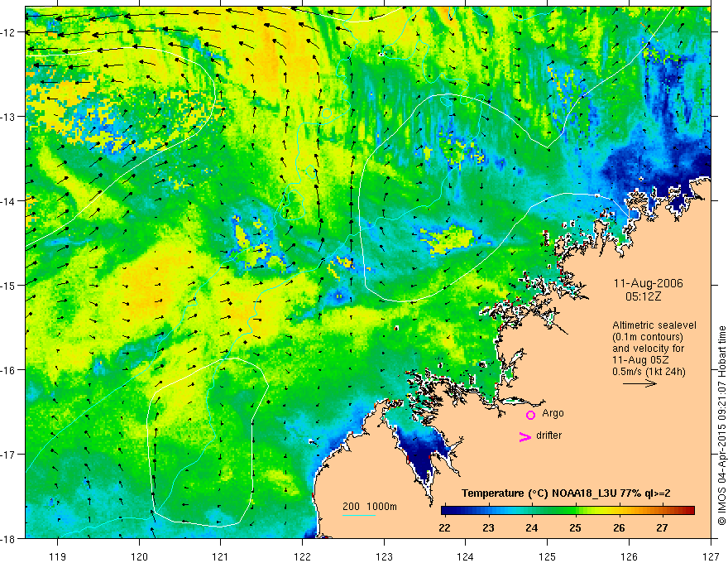The height and width of the screenshot is (563, 728).
Task: Click the latitude axis label '-16'
Action: (8, 370)
